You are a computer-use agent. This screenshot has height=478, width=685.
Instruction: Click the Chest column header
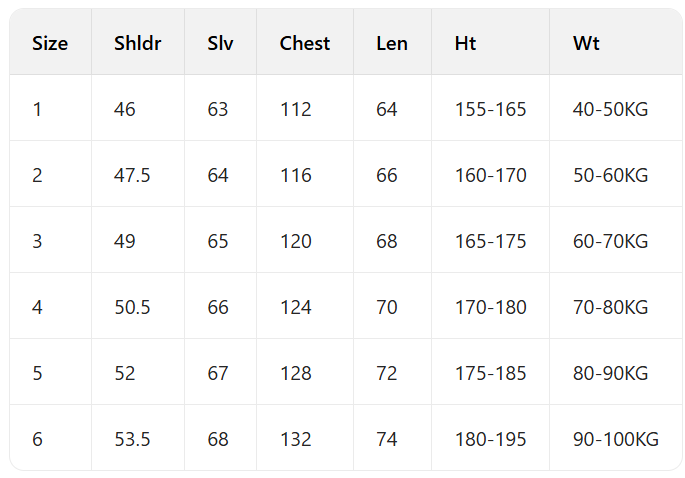coord(304,43)
